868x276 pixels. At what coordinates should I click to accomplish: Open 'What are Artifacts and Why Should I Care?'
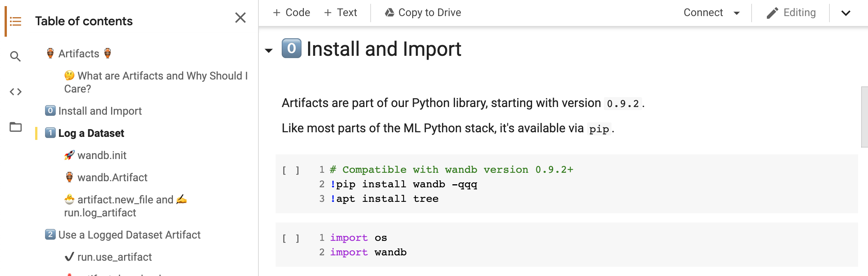(x=156, y=82)
